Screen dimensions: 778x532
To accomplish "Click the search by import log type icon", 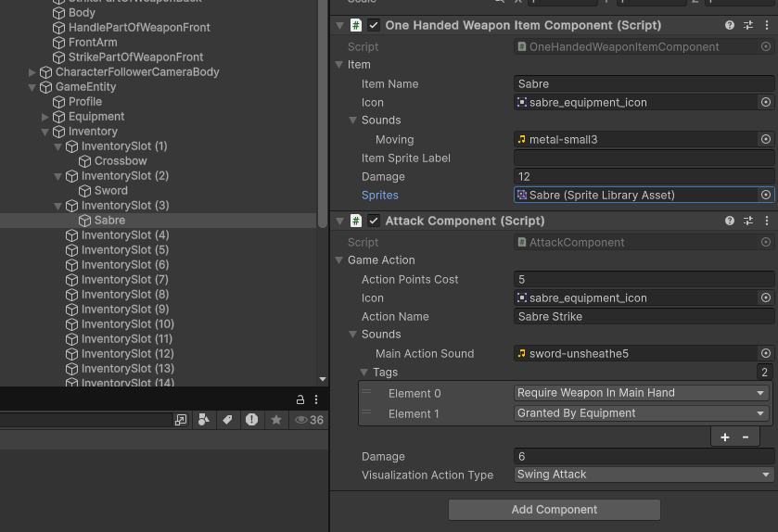I will 251,420.
